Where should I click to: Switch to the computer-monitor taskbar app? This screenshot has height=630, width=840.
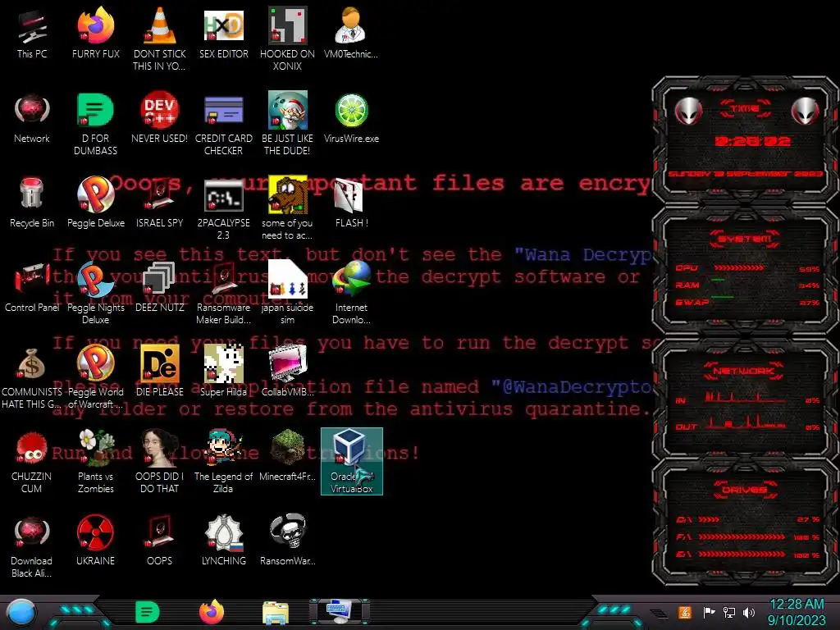339,612
